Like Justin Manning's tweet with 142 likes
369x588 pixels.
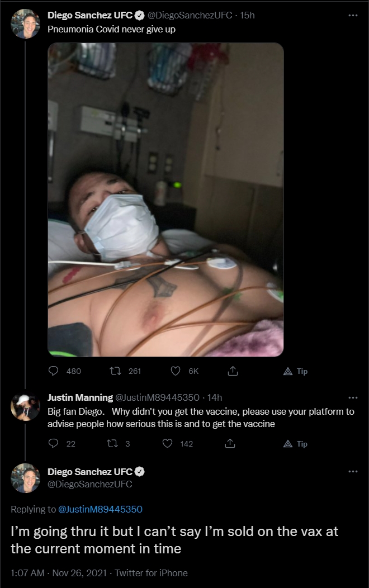coord(167,443)
